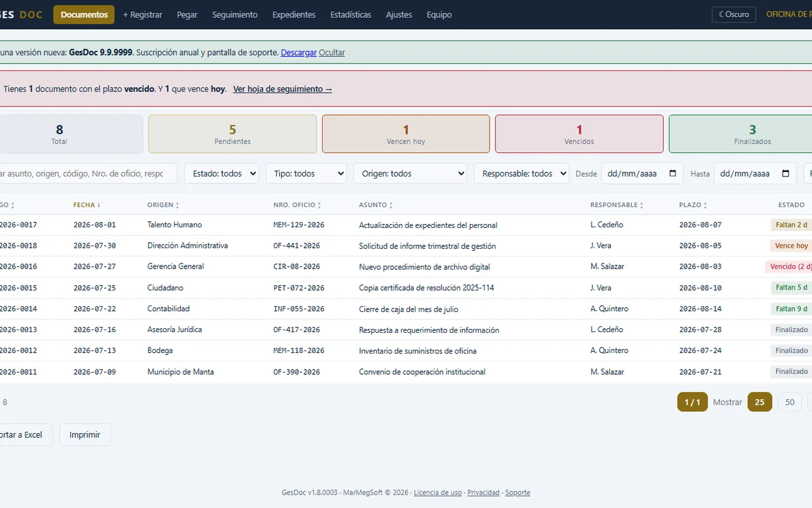Select the OF-441-2026 oficio cell
Screen dimensions: 812x508
point(297,246)
